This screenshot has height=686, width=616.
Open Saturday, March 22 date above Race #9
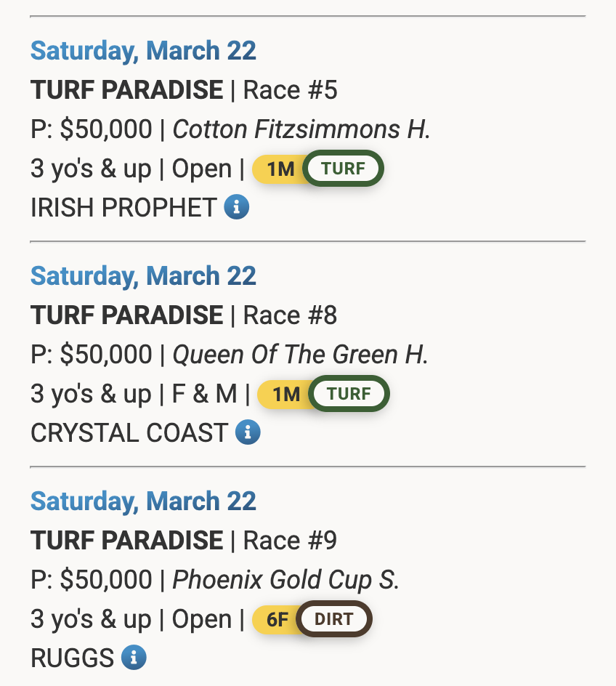tap(143, 501)
